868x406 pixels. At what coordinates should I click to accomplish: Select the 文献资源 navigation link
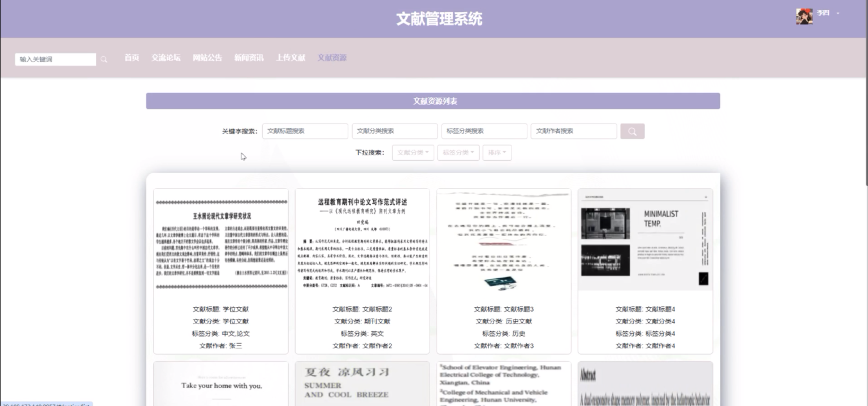[332, 58]
